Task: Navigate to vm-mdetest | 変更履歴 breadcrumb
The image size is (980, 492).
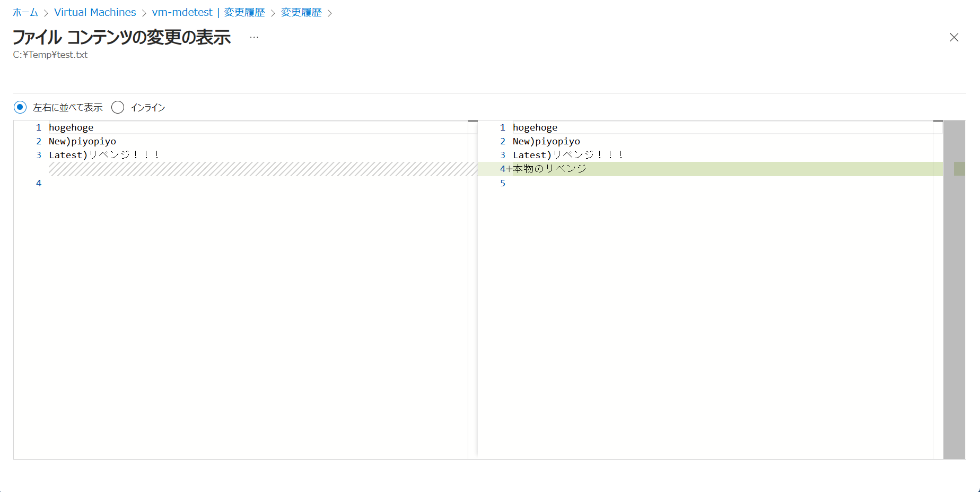Action: (x=208, y=12)
